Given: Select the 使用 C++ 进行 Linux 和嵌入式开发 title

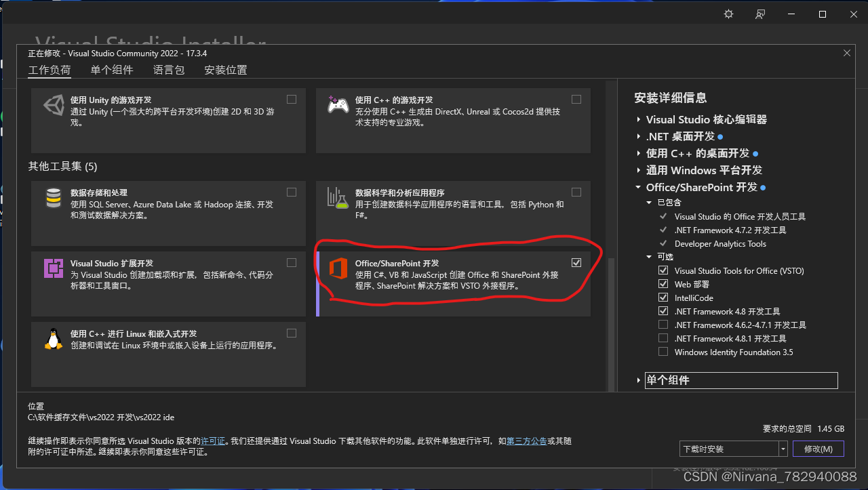Looking at the screenshot, I should (x=134, y=333).
